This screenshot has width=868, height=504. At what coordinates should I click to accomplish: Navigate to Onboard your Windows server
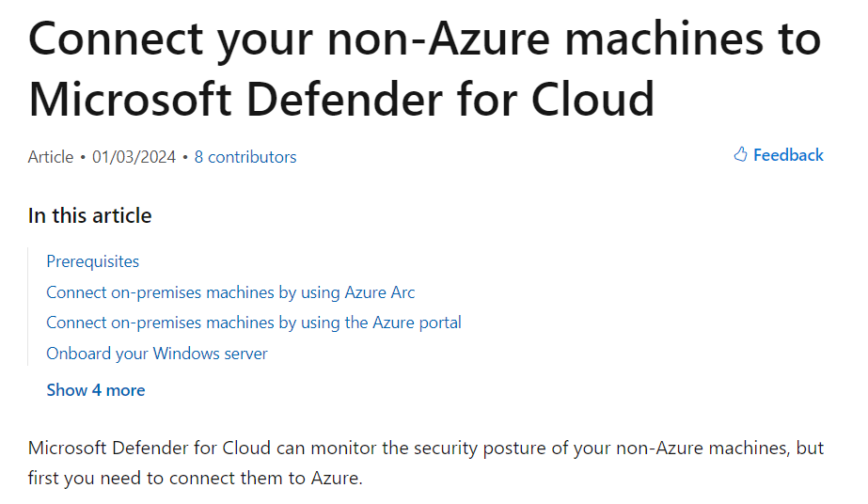[157, 353]
